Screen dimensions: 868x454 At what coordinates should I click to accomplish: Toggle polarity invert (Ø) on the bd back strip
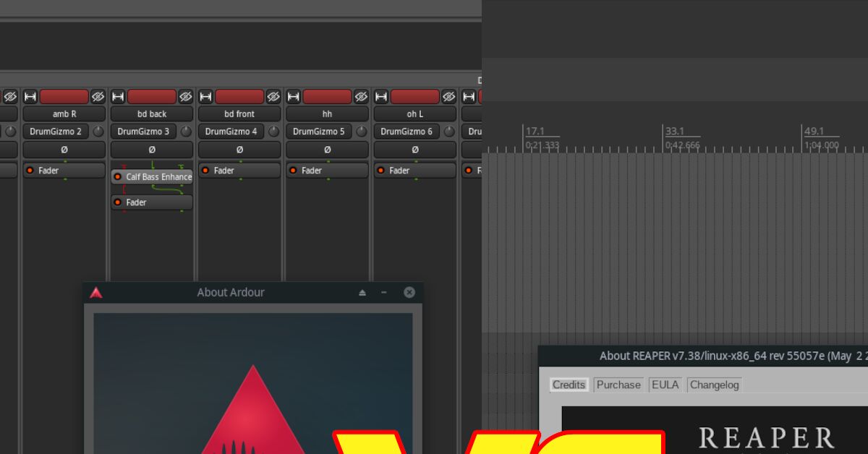pos(152,150)
